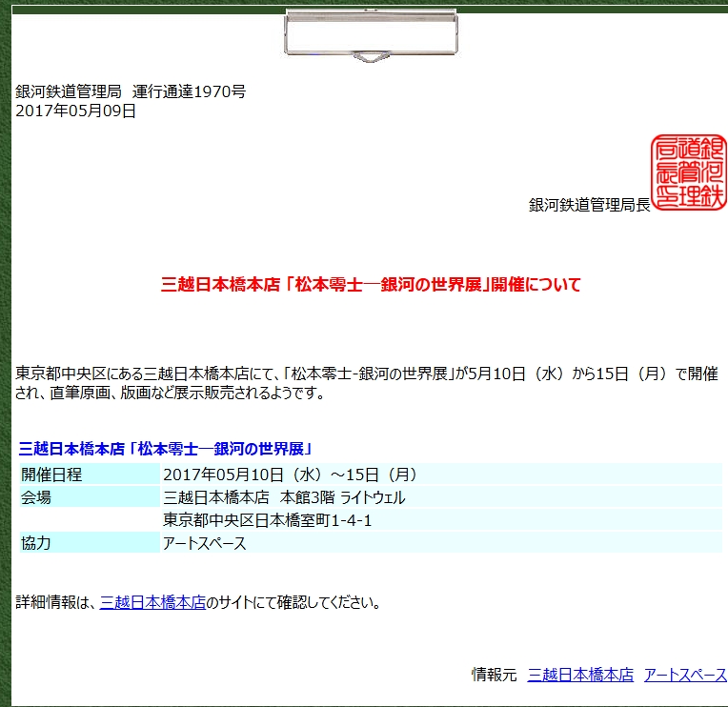Screen dimensions: 728x707
Task: Click the date 2017年05月09日
Action: pyautogui.click(x=75, y=111)
